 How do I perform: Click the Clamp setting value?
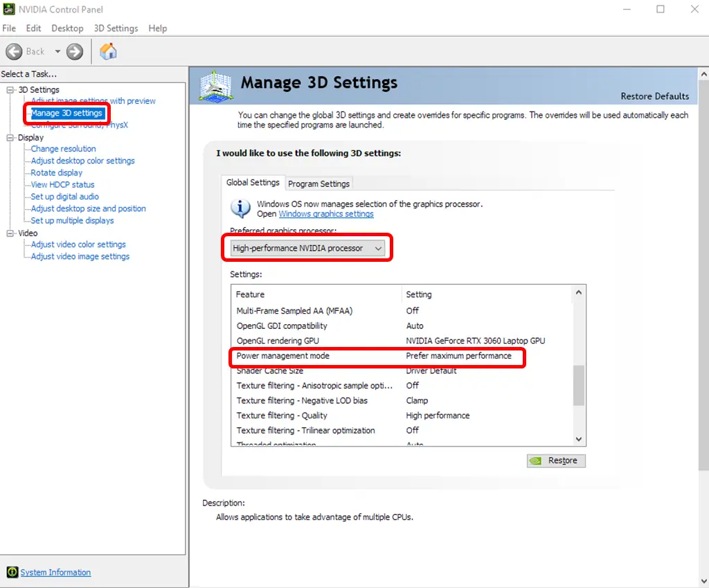(417, 400)
